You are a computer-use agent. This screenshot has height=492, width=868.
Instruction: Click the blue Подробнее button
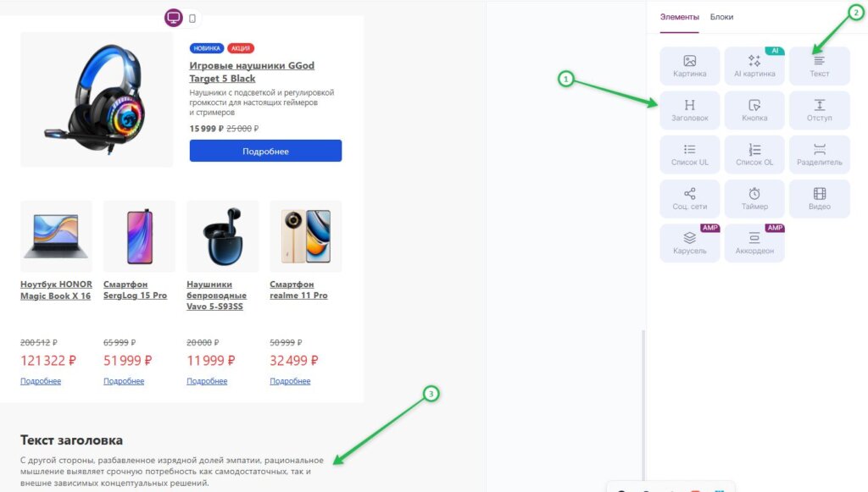pyautogui.click(x=265, y=151)
